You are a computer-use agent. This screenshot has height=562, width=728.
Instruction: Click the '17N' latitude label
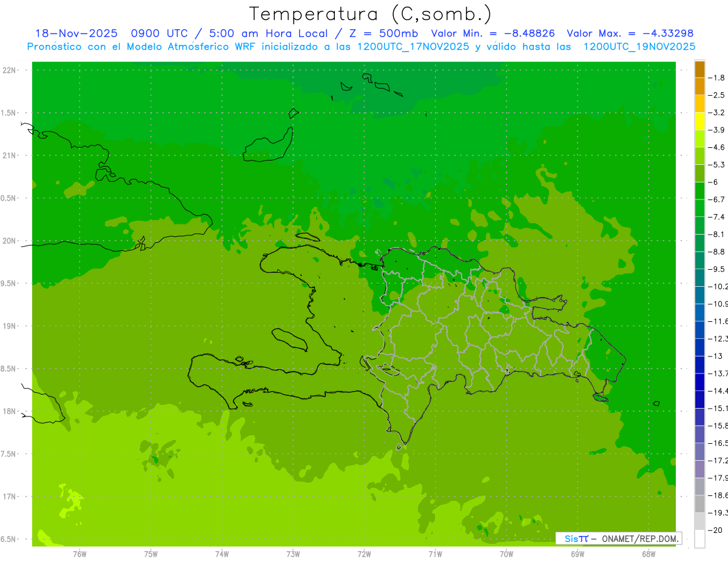9,497
